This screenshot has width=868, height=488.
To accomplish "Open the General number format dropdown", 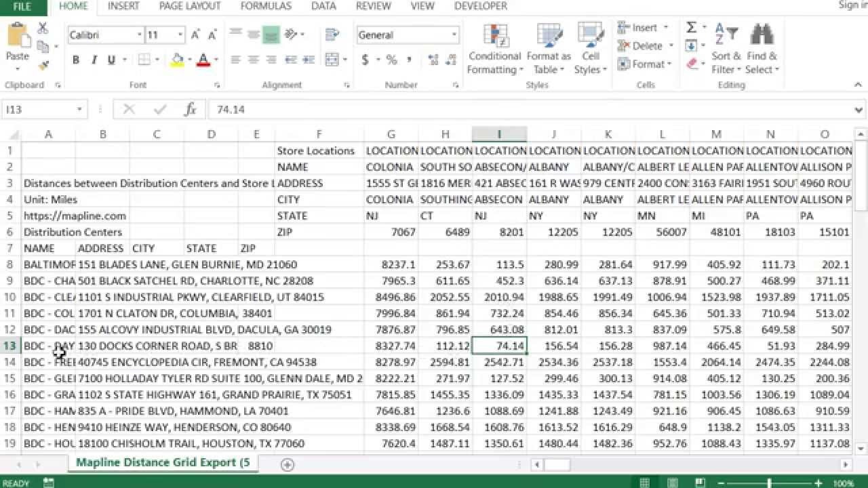I will pyautogui.click(x=454, y=35).
